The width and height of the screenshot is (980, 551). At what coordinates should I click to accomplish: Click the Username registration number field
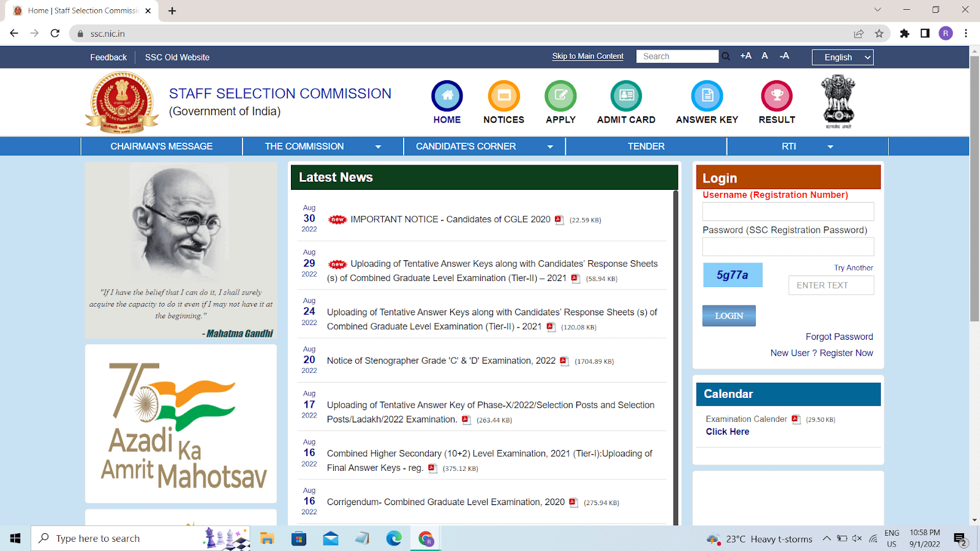coord(788,212)
